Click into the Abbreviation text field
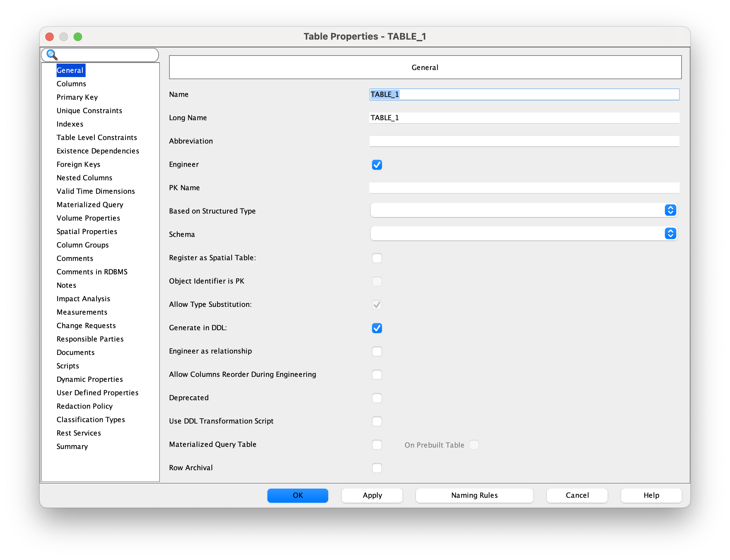Image resolution: width=730 pixels, height=560 pixels. [524, 141]
